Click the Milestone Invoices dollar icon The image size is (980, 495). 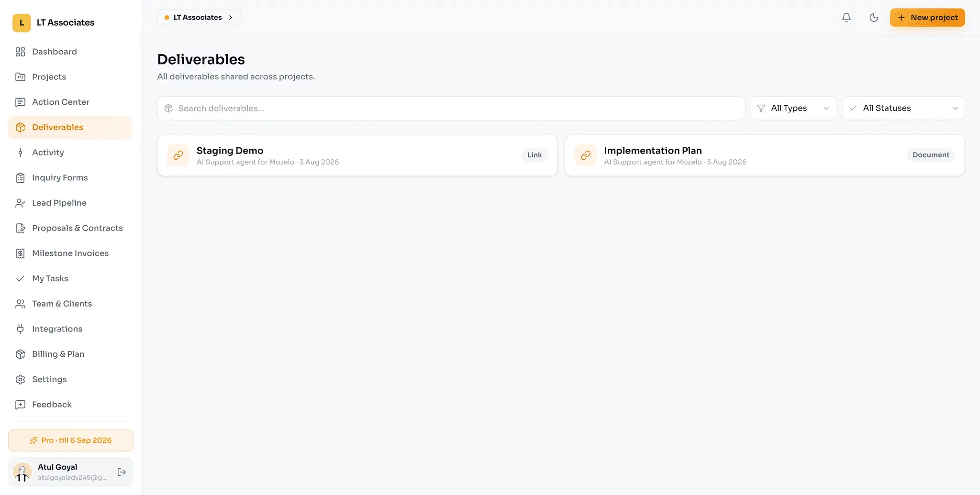pos(20,253)
